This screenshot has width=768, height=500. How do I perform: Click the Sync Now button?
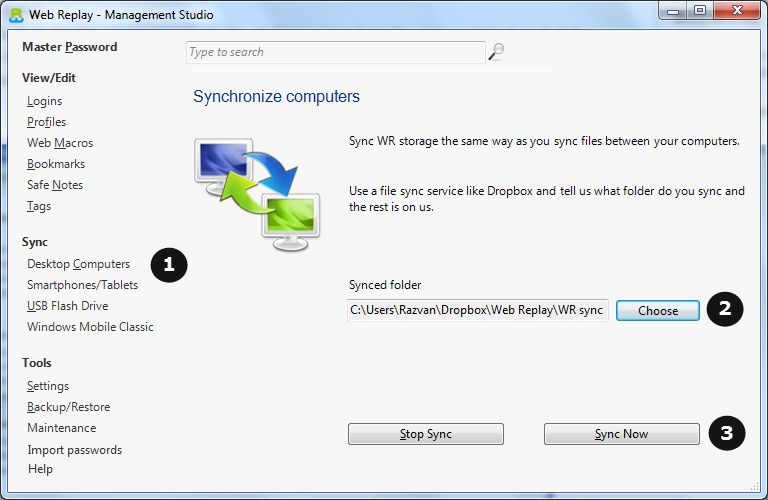pos(622,434)
